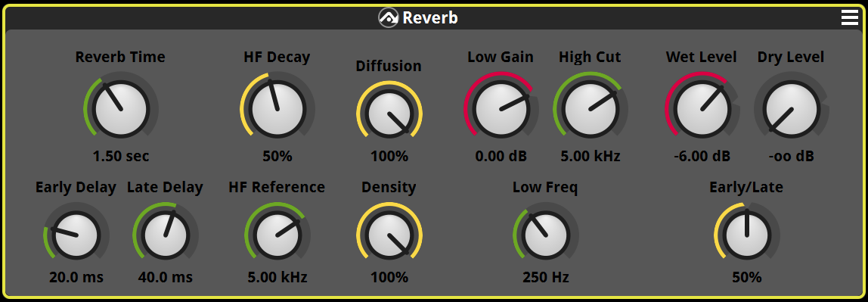Screen dimensions: 868x302
Task: Click the Low Gain knob
Action: click(501, 109)
